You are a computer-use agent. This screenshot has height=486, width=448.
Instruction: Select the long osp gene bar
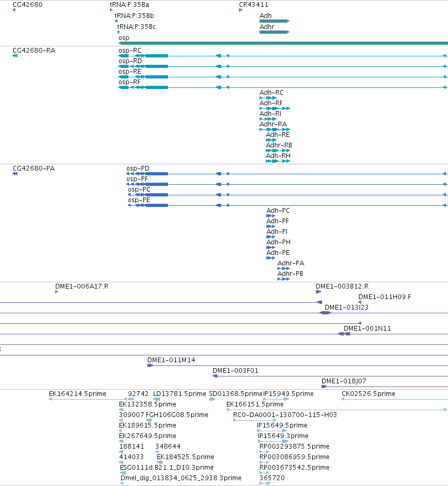283,43
